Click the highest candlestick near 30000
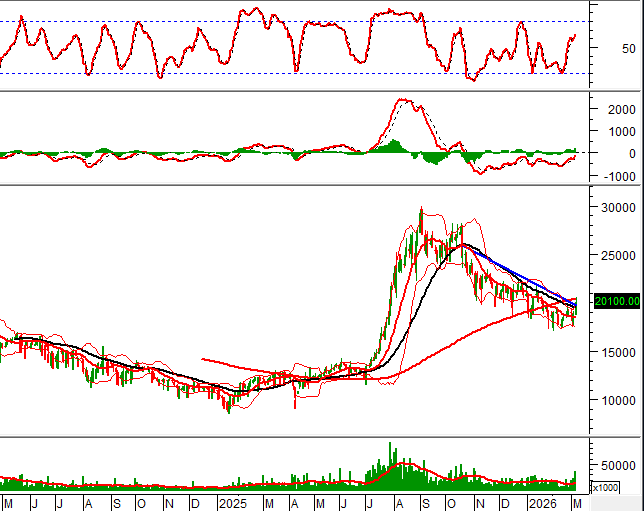Viewport: 644px width, 511px height. coord(421,212)
